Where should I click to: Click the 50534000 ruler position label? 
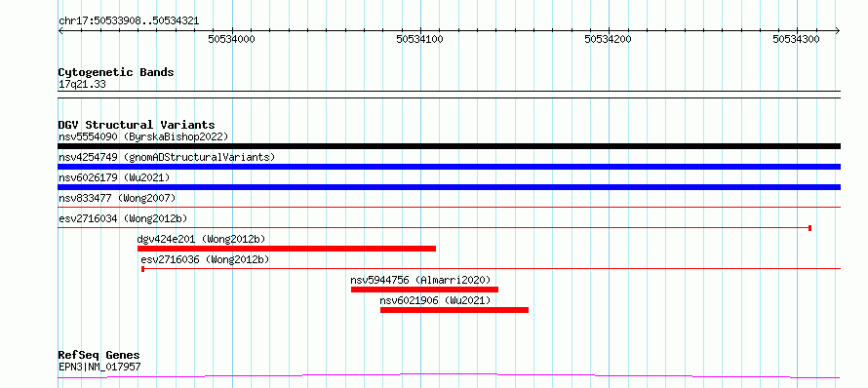231,39
